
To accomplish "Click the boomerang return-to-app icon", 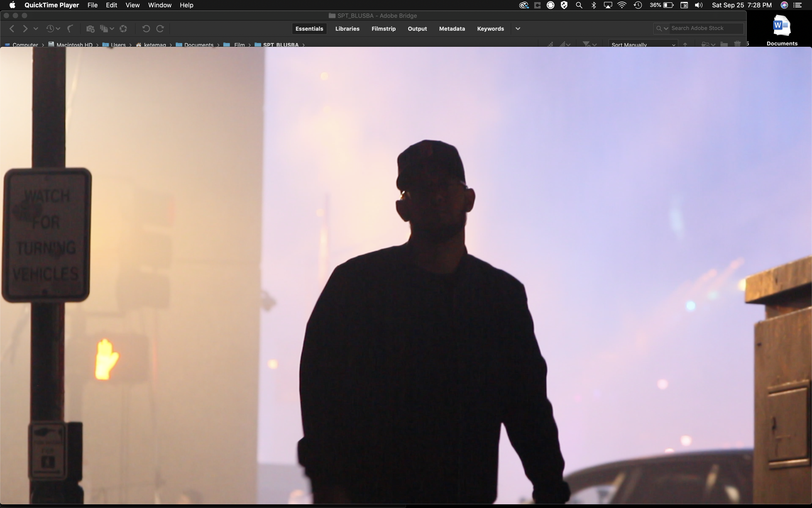I will pyautogui.click(x=70, y=29).
